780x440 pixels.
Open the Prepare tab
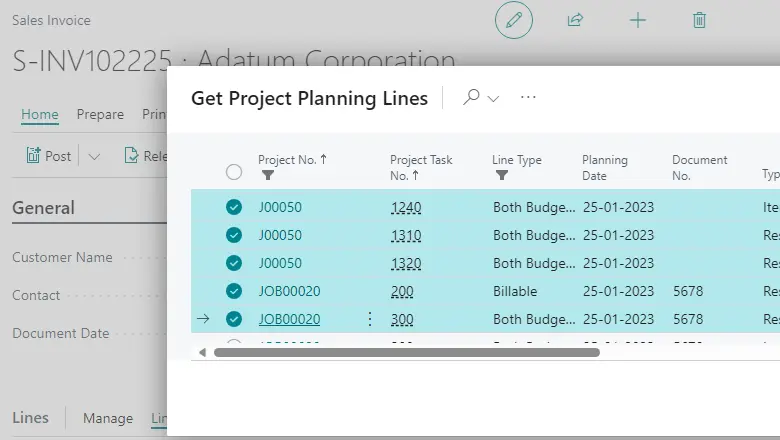coord(100,115)
